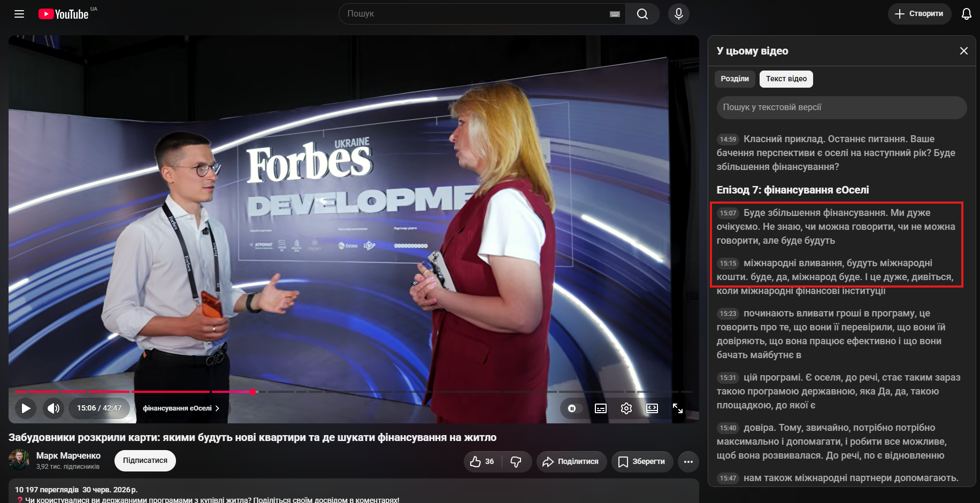Open player settings gear

coord(626,408)
